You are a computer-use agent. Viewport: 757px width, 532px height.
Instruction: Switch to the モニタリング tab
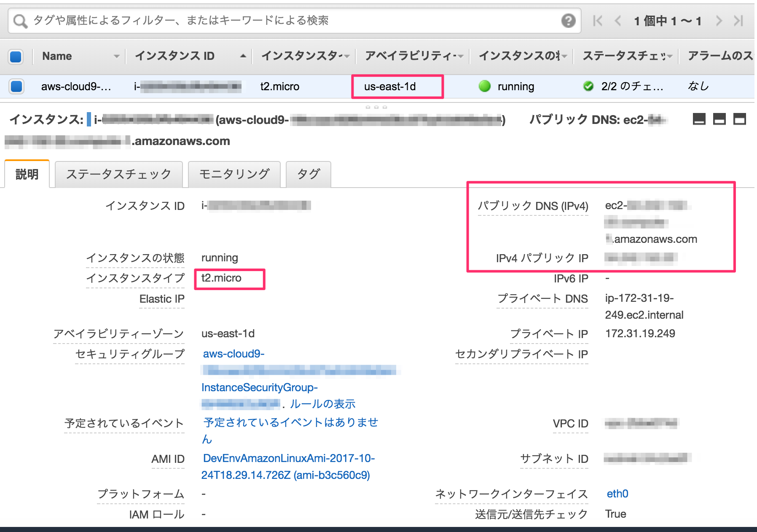pos(234,174)
